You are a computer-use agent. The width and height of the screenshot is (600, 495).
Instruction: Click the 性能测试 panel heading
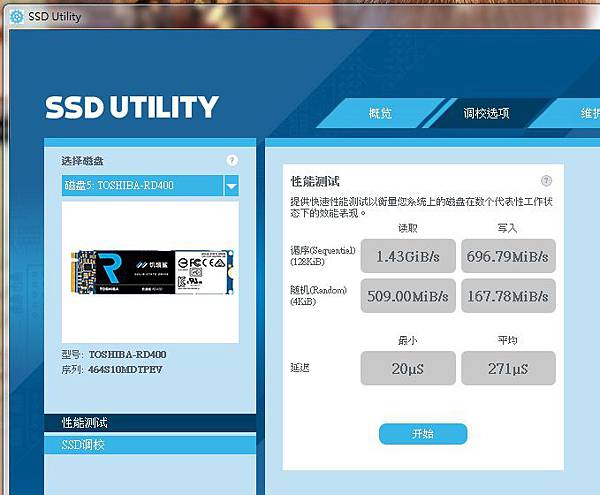point(315,181)
